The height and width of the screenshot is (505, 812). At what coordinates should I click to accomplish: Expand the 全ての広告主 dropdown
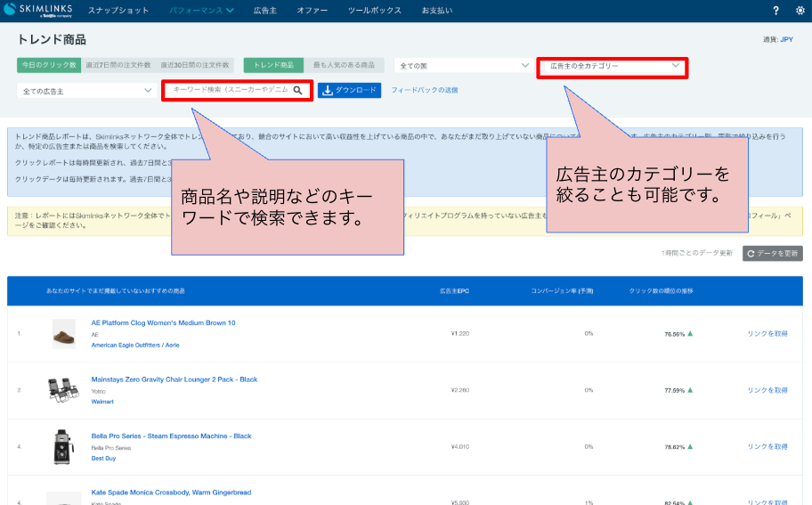[86, 90]
